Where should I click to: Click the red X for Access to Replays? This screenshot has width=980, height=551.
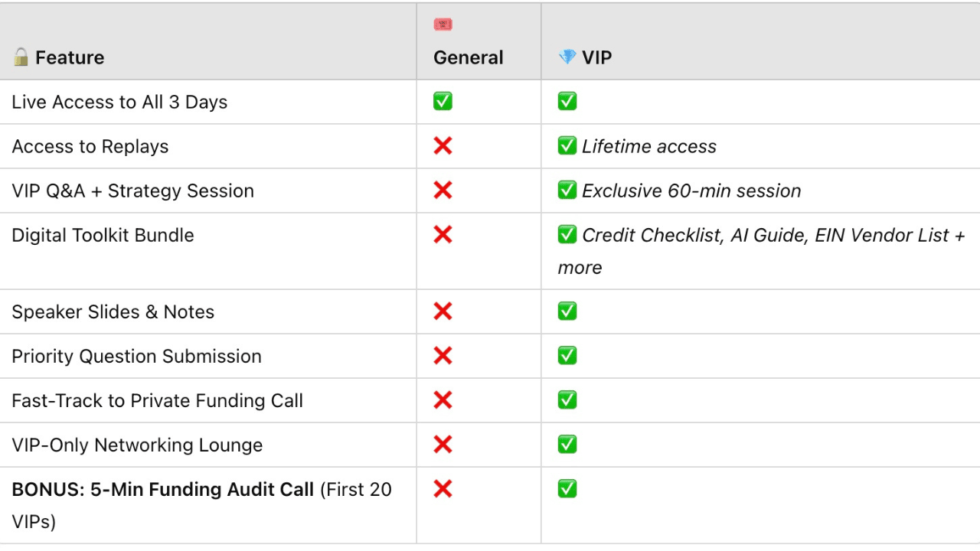tap(443, 146)
